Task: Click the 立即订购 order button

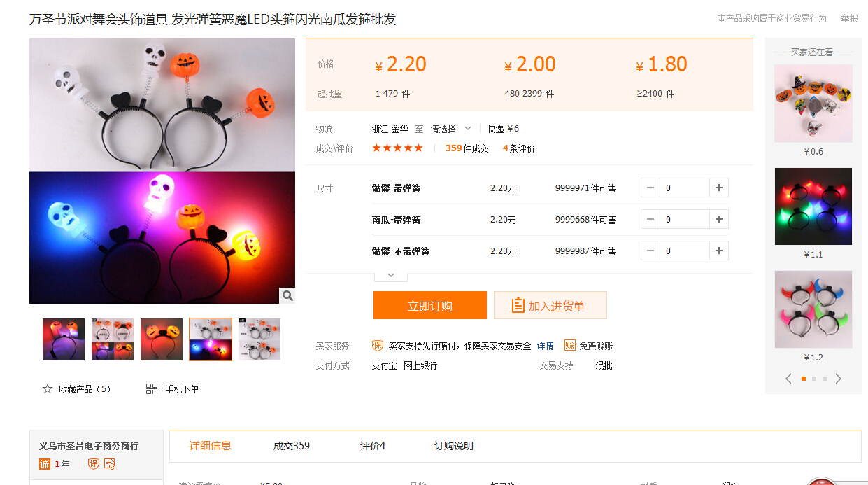Action: pos(429,306)
